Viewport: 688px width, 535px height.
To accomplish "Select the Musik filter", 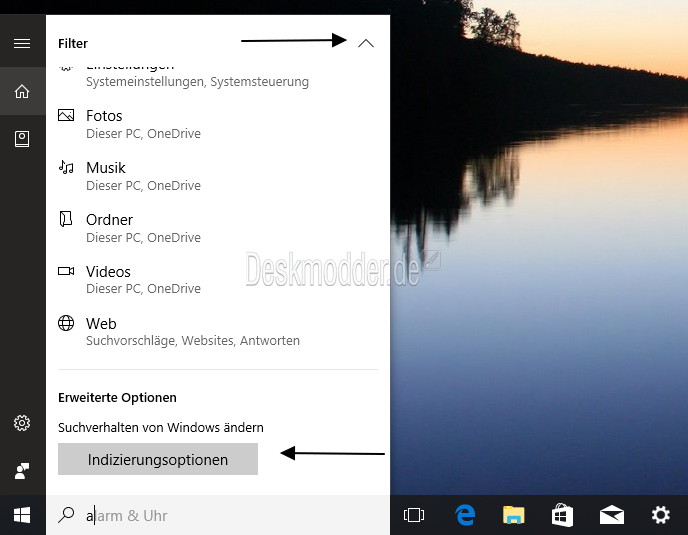I will (x=218, y=176).
